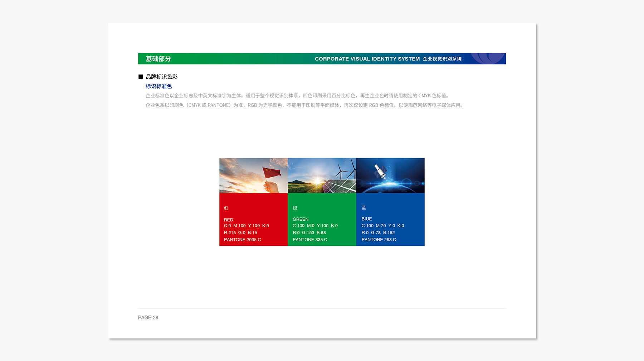Viewport: 644px width, 361px height.
Task: Select the PANTONE 293 C text
Action: pos(379,240)
